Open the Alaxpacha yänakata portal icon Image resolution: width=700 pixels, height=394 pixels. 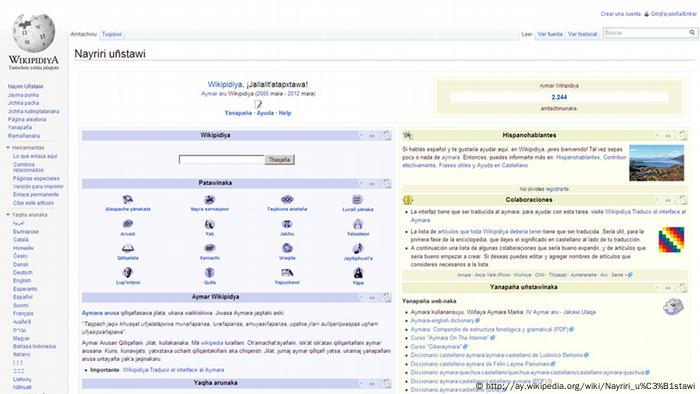pyautogui.click(x=128, y=199)
